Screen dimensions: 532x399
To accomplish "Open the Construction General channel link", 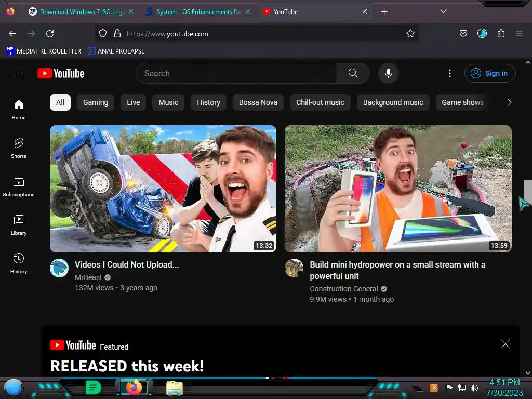I will click(344, 289).
